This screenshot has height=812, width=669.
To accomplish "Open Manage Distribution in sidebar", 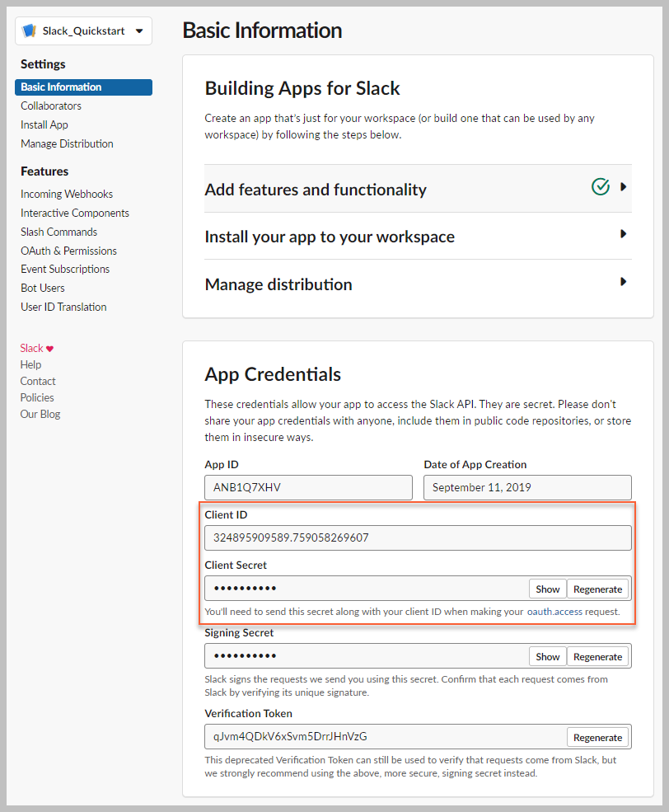I will (67, 143).
